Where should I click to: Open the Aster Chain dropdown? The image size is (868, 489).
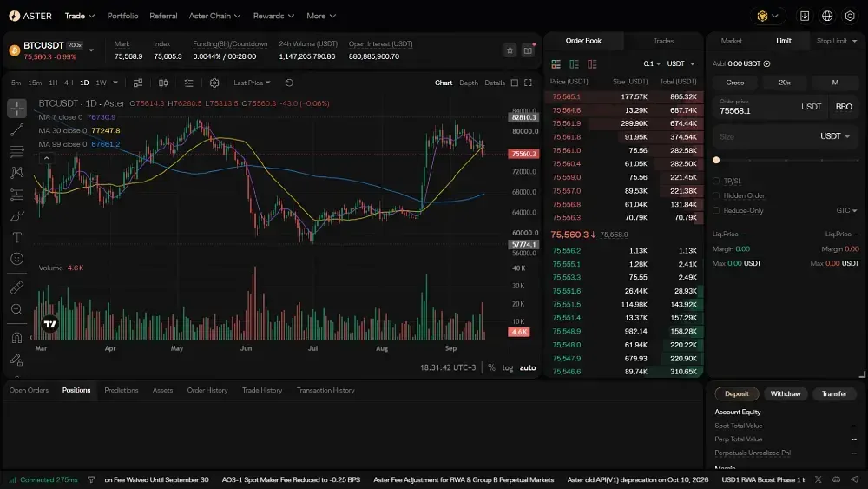[x=214, y=16]
